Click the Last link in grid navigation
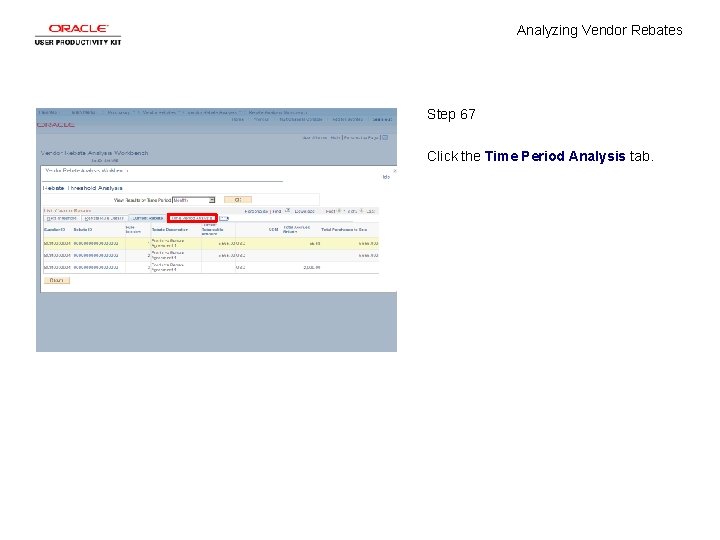Image resolution: width=720 pixels, height=540 pixels. tap(371, 211)
